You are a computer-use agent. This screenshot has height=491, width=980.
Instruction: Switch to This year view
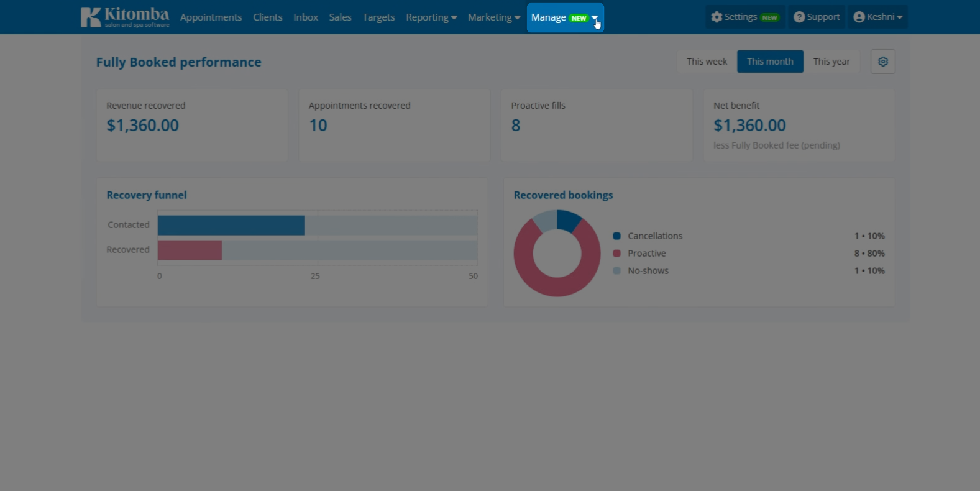pyautogui.click(x=831, y=62)
